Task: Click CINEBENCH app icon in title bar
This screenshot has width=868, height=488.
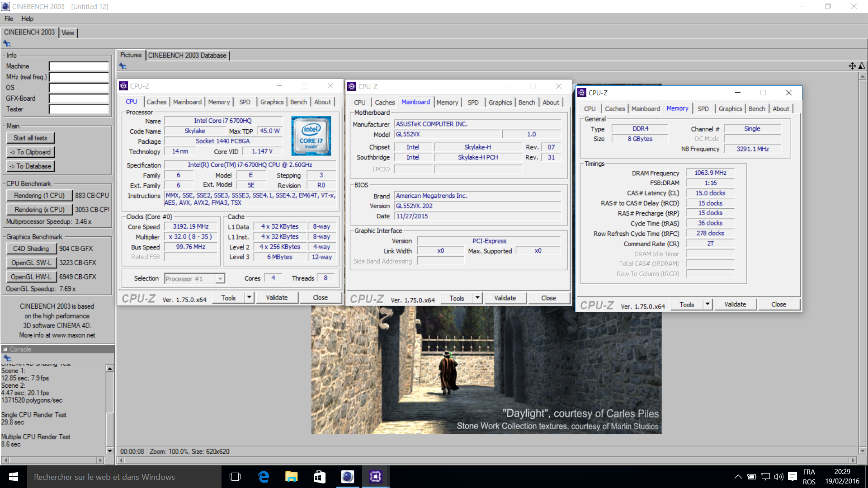Action: [x=5, y=6]
